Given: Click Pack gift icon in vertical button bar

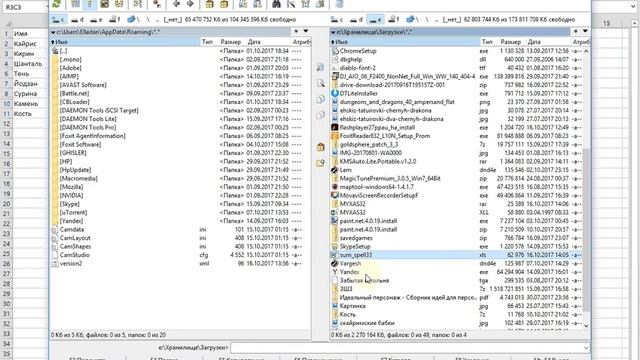Looking at the screenshot, I should [320, 147].
